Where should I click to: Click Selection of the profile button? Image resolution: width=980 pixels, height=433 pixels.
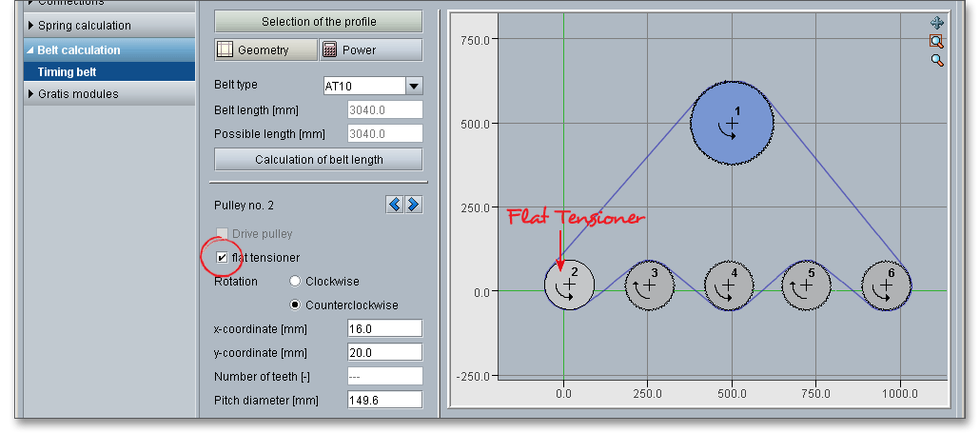319,22
